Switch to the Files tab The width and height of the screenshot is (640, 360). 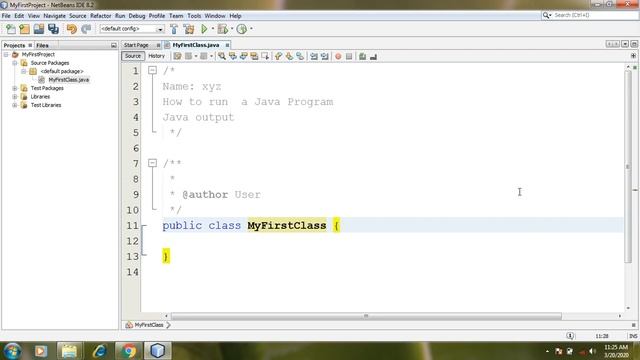[42, 45]
